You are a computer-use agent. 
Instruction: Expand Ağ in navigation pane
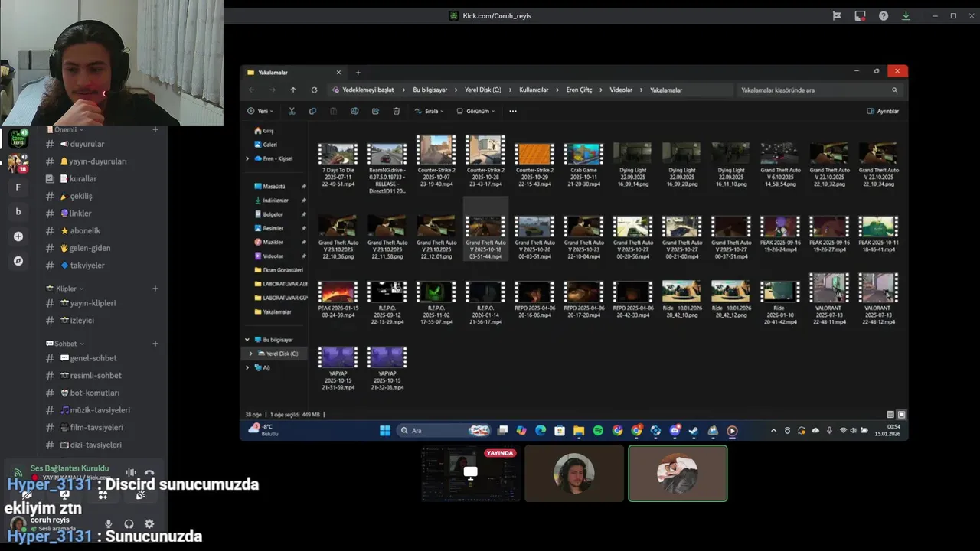tap(247, 367)
